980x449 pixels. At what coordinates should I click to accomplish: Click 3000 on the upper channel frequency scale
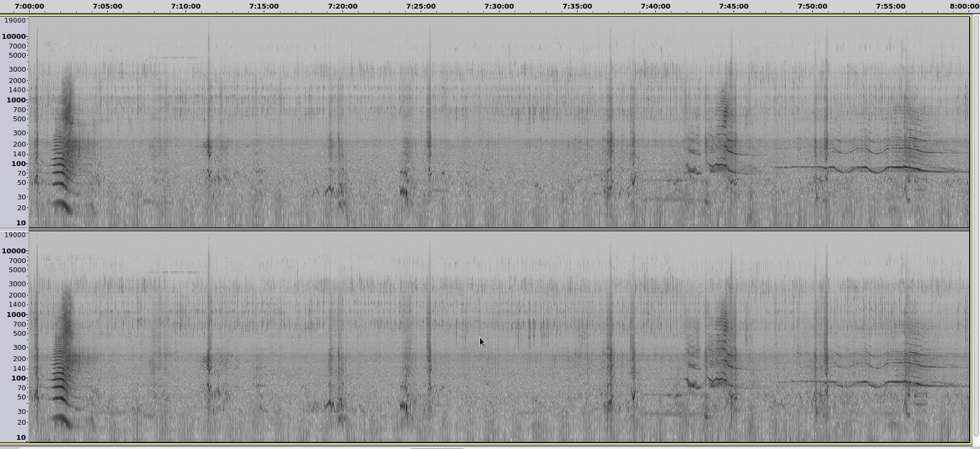17,69
